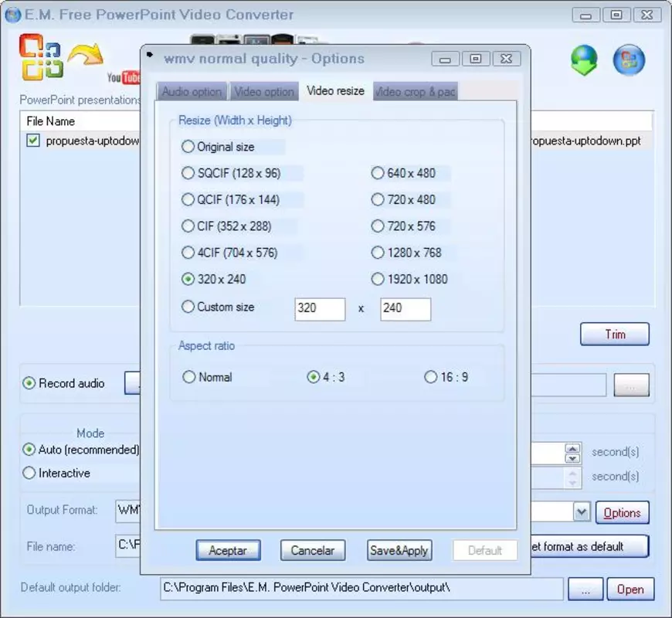This screenshot has width=672, height=618.
Task: Select Custom size radio button
Action: [188, 307]
